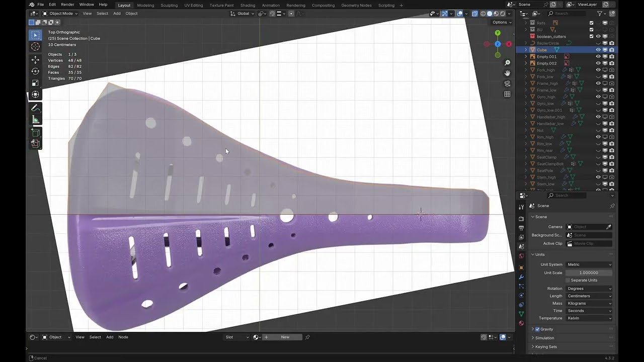Switch orthographic/perspective grid icon

coord(507,94)
